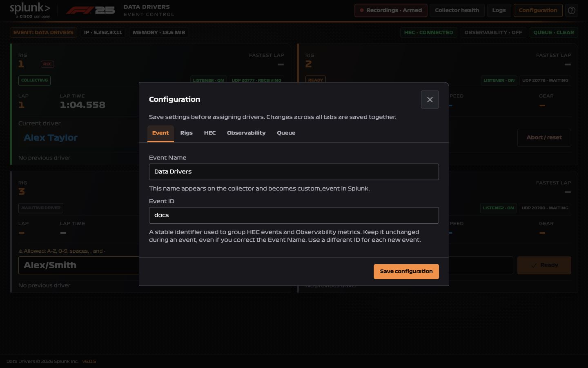Click Abort / reset button

pyautogui.click(x=544, y=138)
